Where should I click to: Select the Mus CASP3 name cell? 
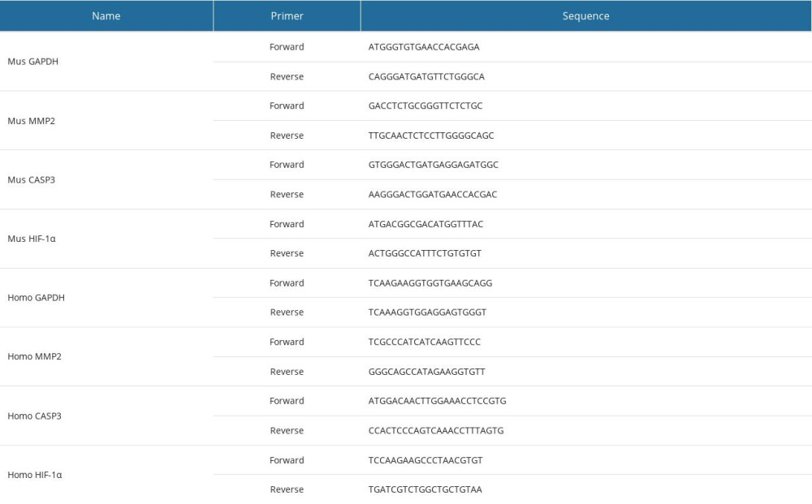click(x=32, y=179)
